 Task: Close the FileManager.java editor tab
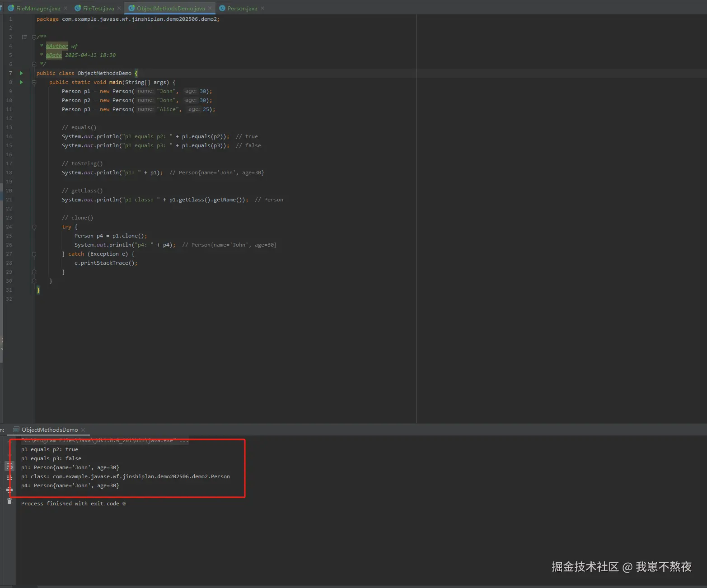(x=66, y=8)
